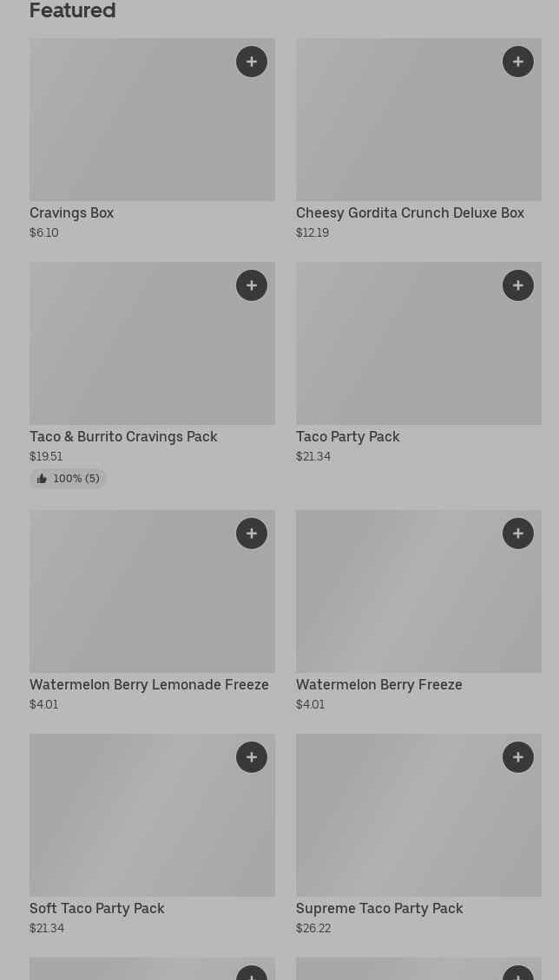Viewport: 559px width, 980px height.
Task: Add Taco Party Pack to order
Action: (518, 285)
